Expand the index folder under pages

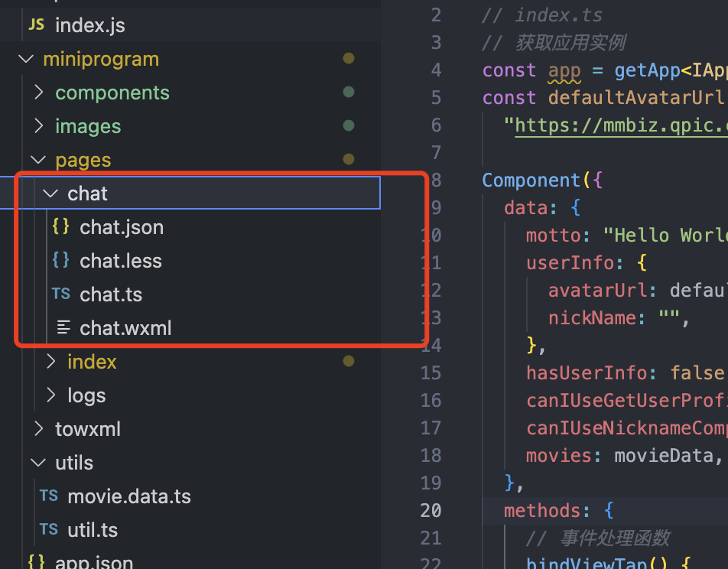pyautogui.click(x=51, y=362)
